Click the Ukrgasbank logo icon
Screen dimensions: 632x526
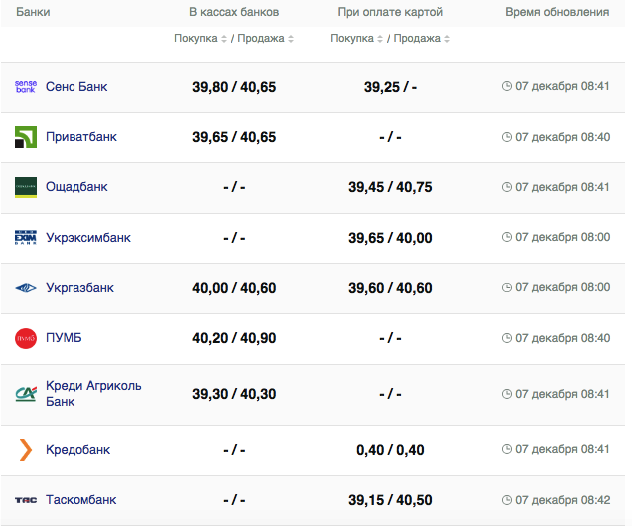pyautogui.click(x=26, y=288)
